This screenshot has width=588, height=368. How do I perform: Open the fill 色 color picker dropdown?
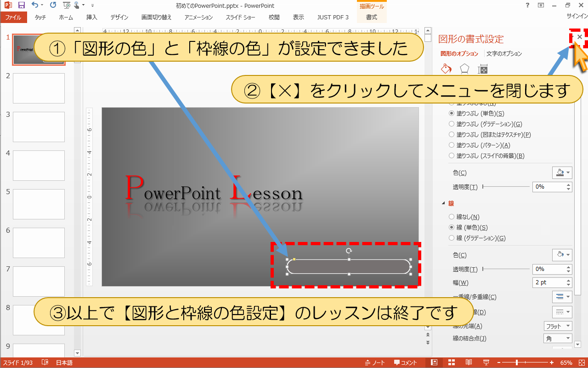(x=562, y=172)
